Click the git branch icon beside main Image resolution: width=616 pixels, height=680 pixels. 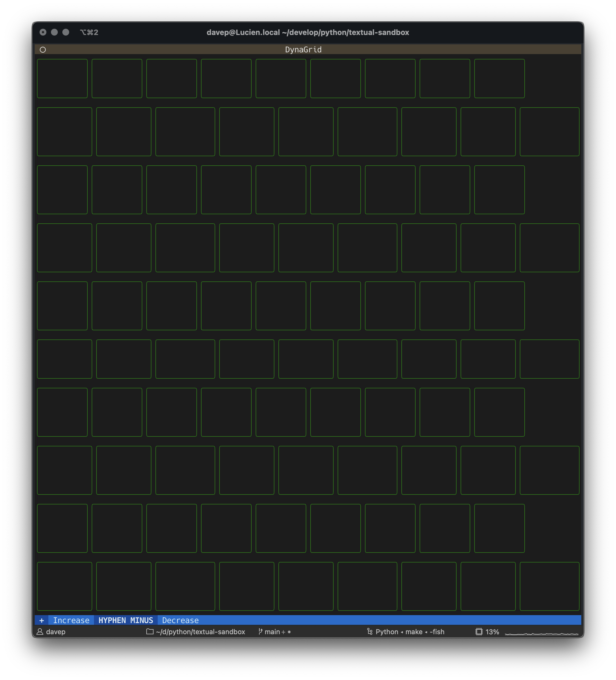click(260, 631)
